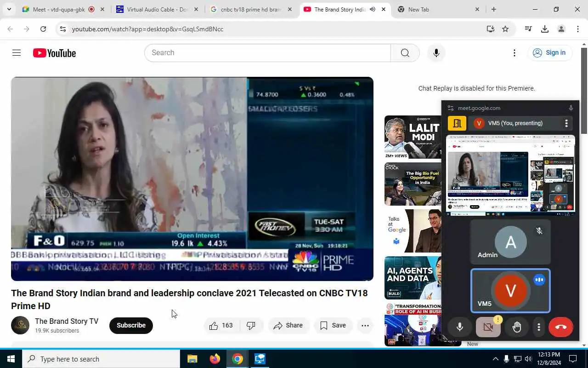Switch to the cnbc tv18 Google search tab

tap(251, 9)
